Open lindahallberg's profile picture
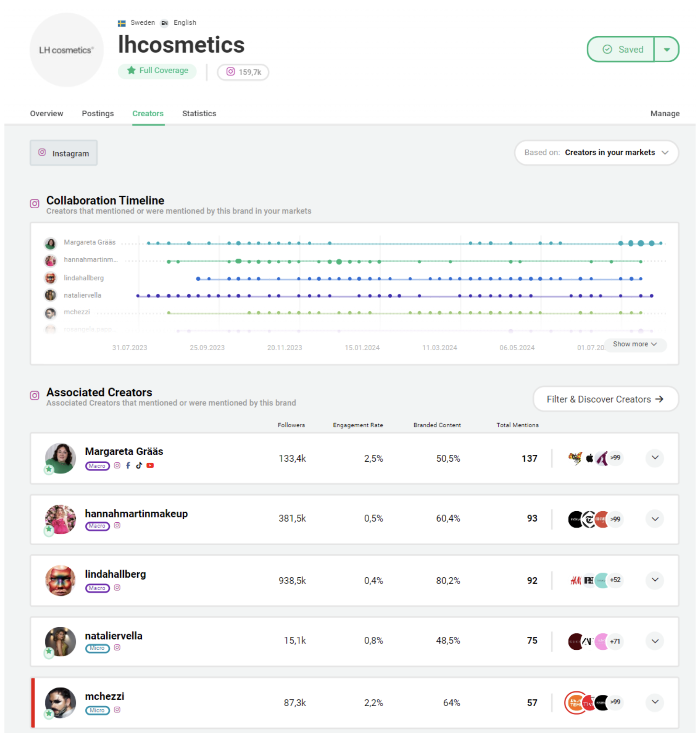This screenshot has height=738, width=700. 61,581
